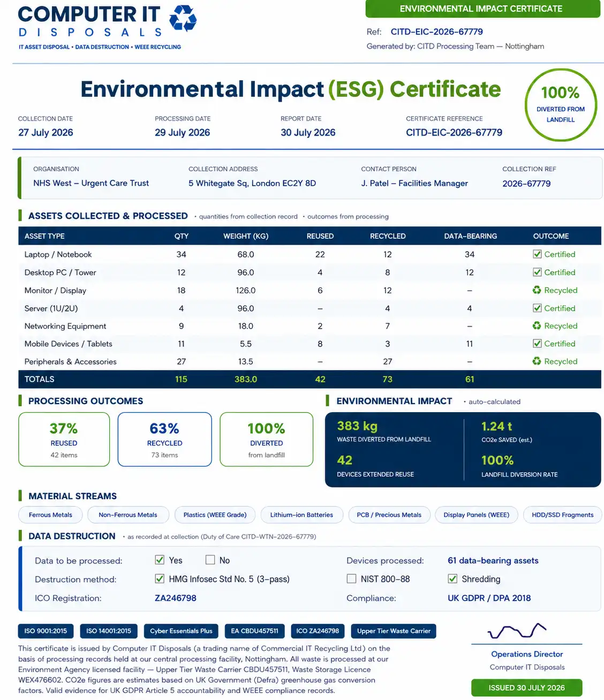Screen dimensions: 604x700
Task: Click the Weight (KG) column header
Action: pyautogui.click(x=246, y=236)
